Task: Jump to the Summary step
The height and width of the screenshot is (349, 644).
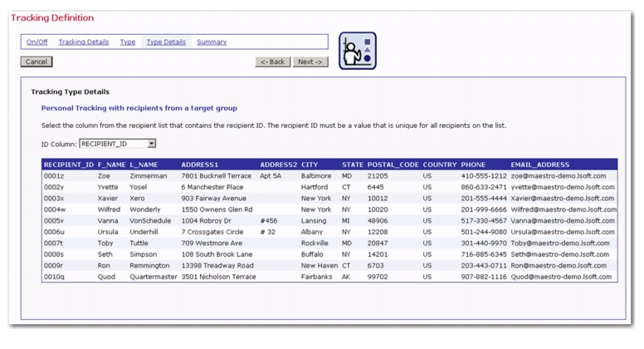Action: click(212, 42)
